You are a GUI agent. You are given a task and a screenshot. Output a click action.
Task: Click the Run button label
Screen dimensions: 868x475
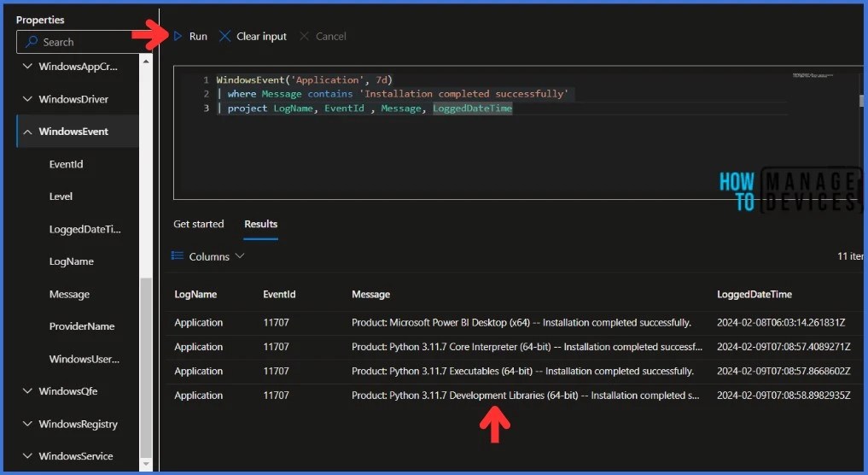[x=198, y=36]
